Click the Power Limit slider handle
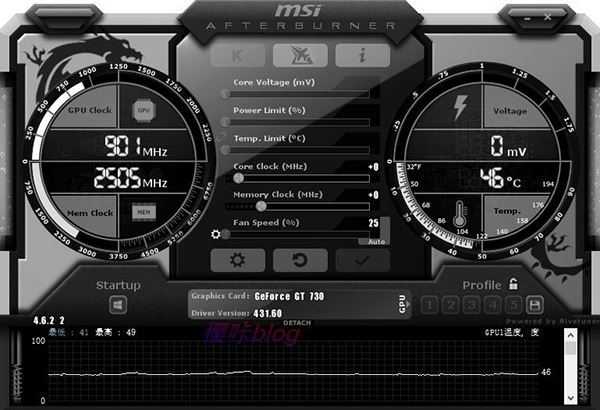This screenshot has height=410, width=600. [225, 122]
